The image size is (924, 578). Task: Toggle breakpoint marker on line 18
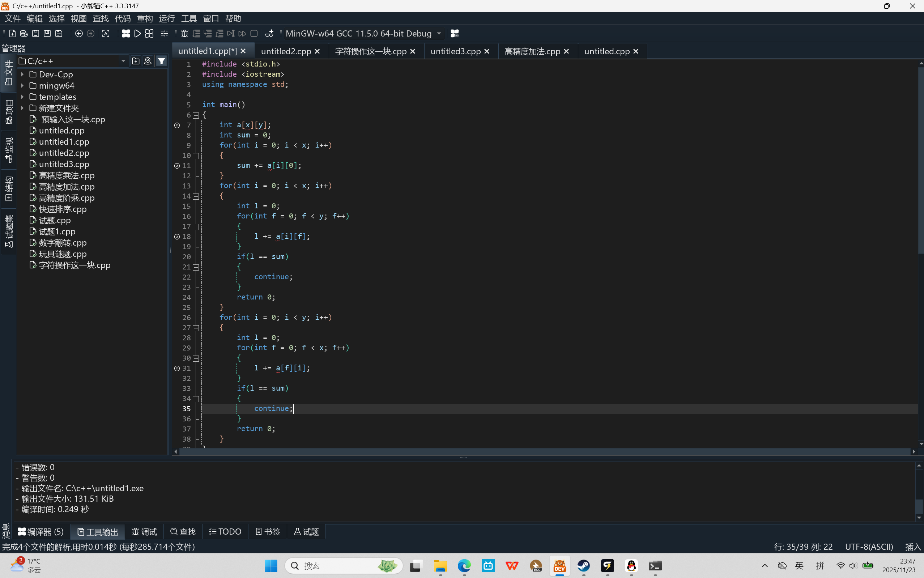177,237
